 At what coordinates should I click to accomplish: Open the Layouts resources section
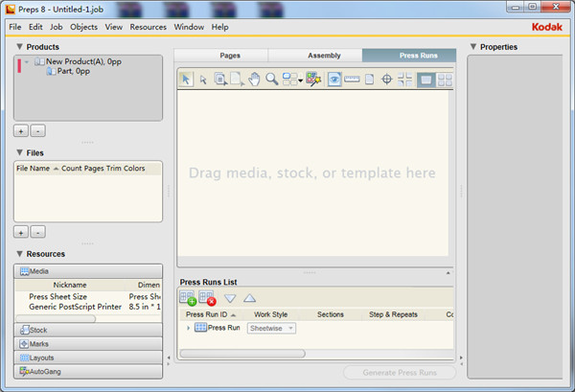point(88,357)
